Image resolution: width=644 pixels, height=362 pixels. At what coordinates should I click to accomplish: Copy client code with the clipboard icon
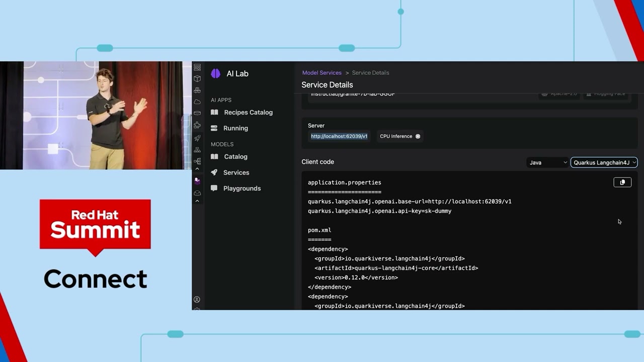click(622, 182)
